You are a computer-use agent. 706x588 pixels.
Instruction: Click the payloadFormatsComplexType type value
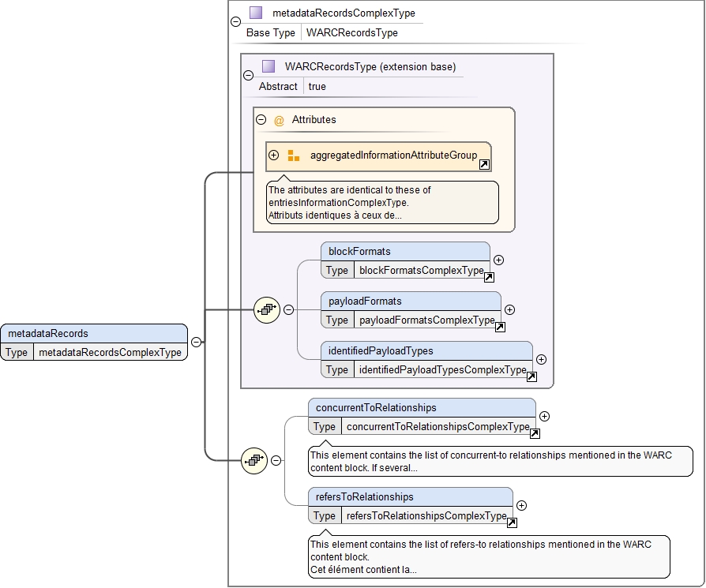427,320
